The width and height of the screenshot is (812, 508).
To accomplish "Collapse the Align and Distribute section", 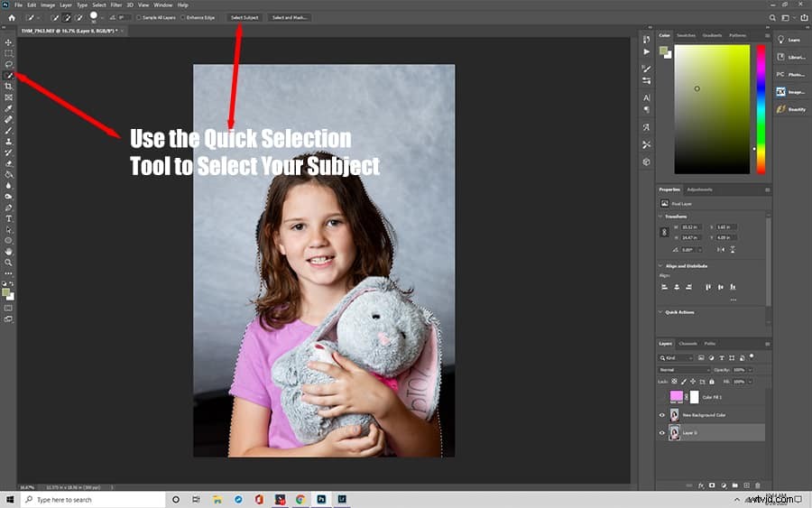I will point(660,266).
